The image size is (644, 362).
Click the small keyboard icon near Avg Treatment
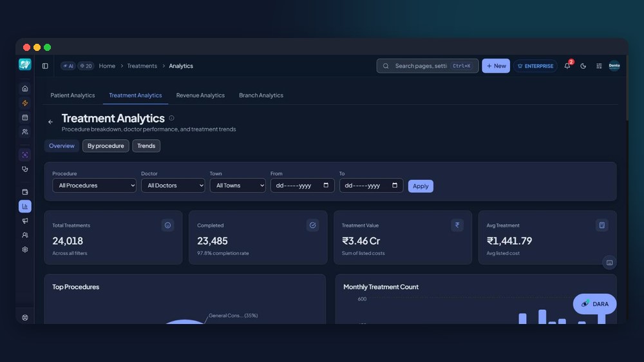click(609, 263)
